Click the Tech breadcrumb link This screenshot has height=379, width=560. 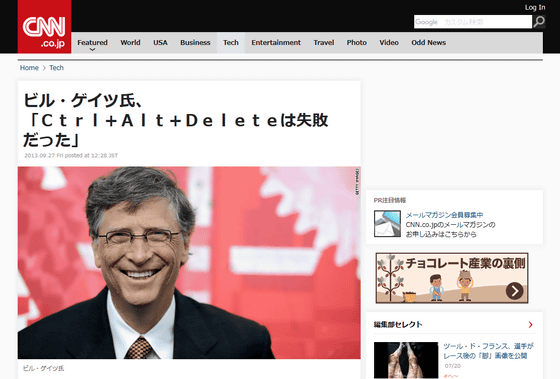(56, 68)
